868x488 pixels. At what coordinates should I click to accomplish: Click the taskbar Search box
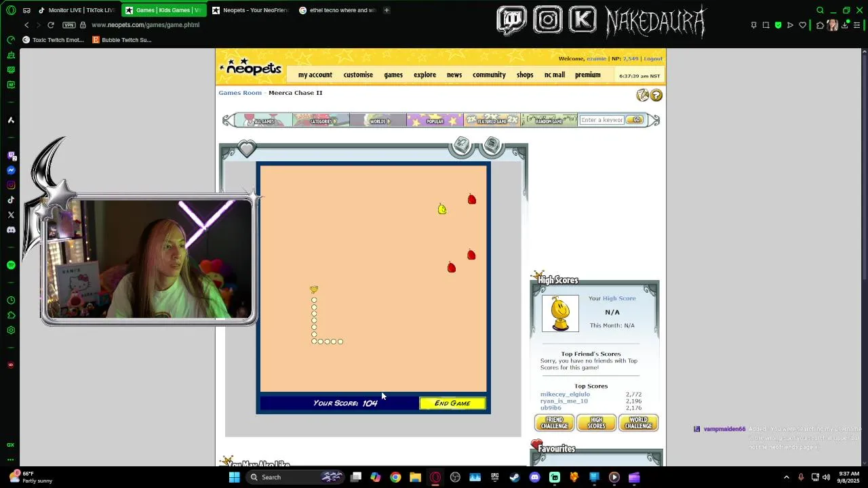[295, 477]
